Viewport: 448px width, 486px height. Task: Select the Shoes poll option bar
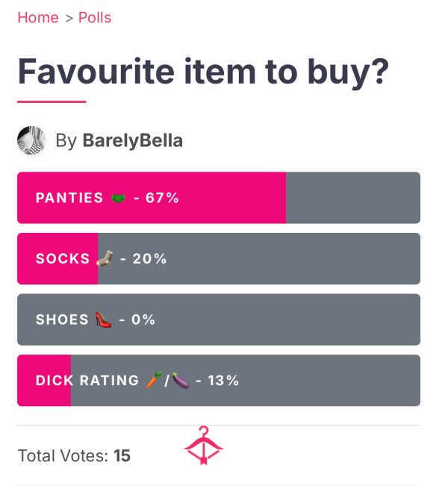[219, 320]
